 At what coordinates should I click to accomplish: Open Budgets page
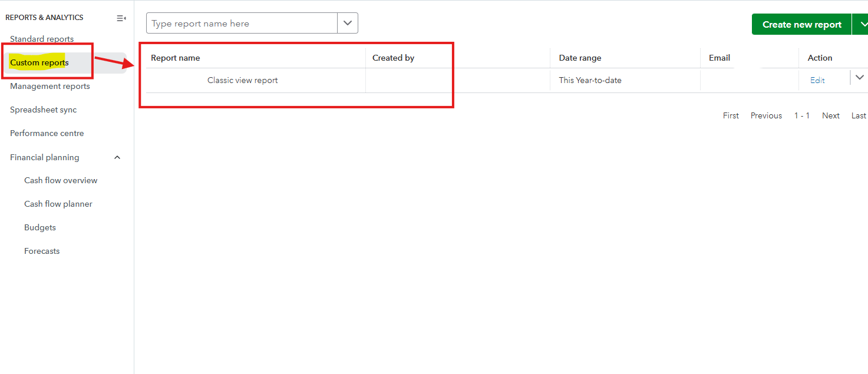tap(40, 227)
